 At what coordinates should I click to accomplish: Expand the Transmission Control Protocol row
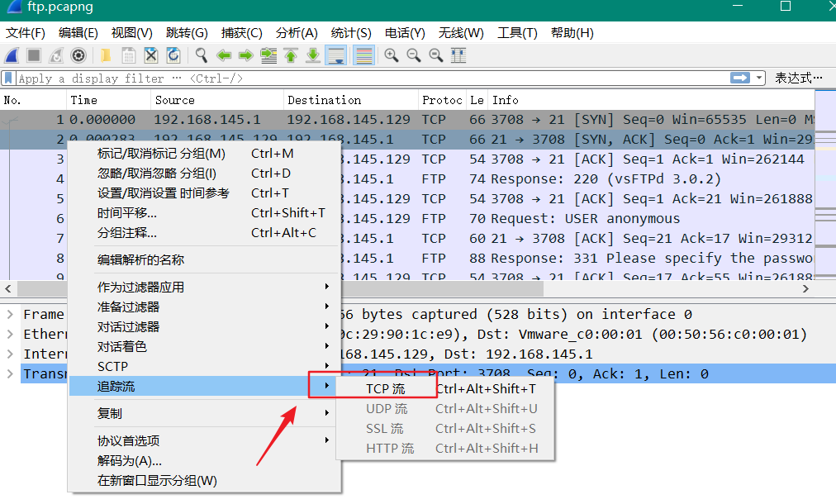tap(10, 373)
